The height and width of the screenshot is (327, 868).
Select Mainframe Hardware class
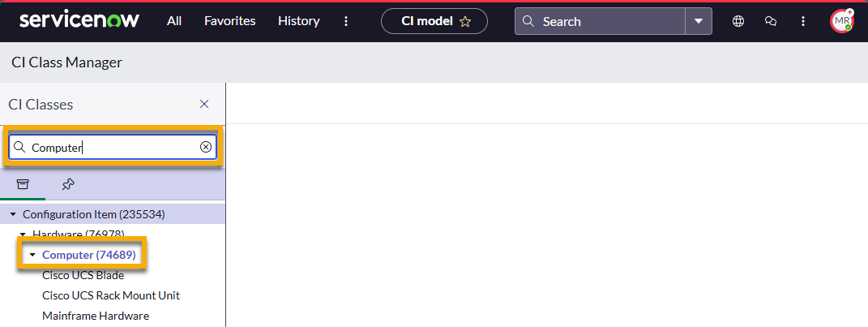96,316
